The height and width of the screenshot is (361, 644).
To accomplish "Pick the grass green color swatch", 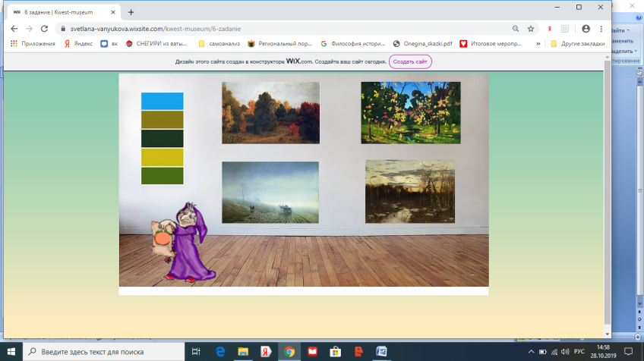I will tap(163, 176).
